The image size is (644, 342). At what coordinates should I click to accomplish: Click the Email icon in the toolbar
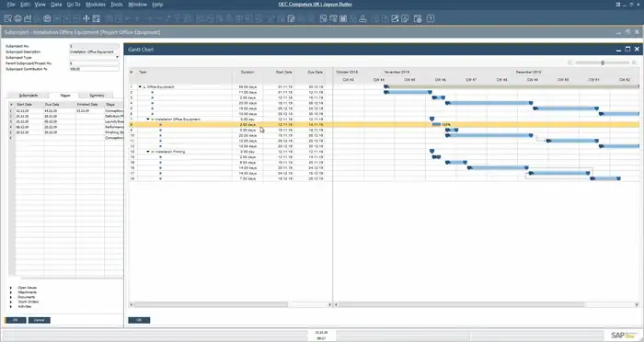tap(28, 18)
